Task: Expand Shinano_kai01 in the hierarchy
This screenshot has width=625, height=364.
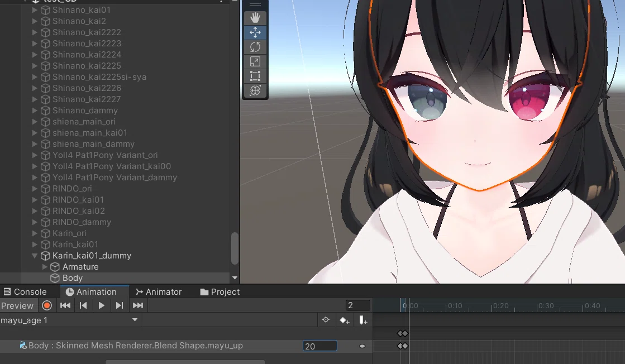Action: point(35,10)
